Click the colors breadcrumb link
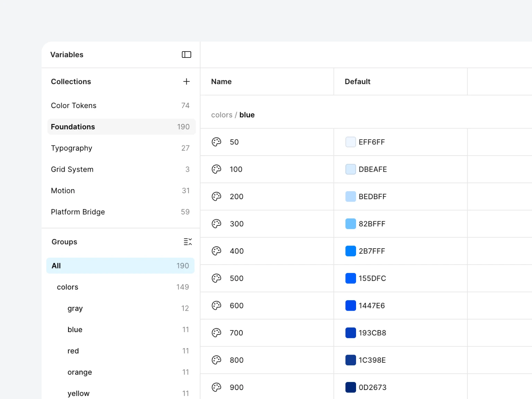The width and height of the screenshot is (532, 399). (x=222, y=115)
